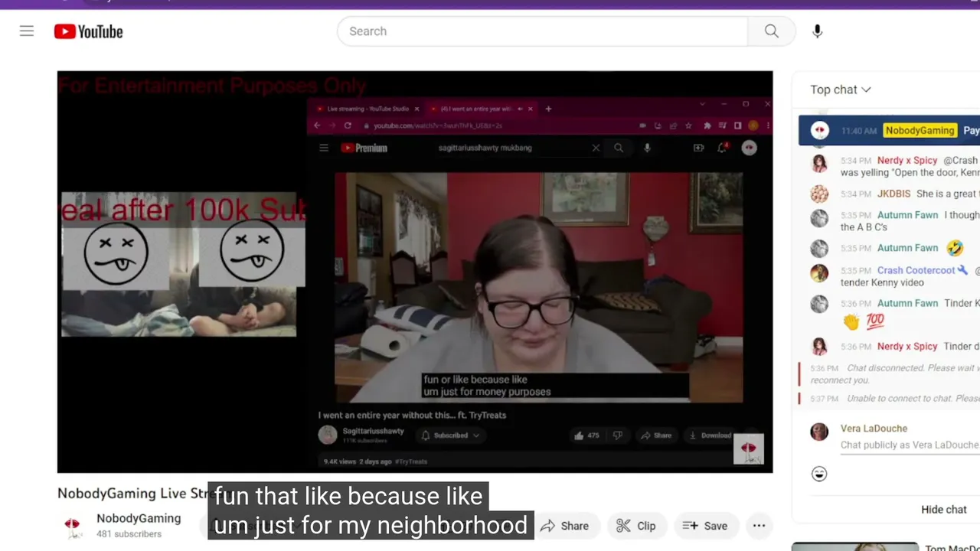Clear the recorded search query with X
The width and height of the screenshot is (980, 551).
coord(596,148)
